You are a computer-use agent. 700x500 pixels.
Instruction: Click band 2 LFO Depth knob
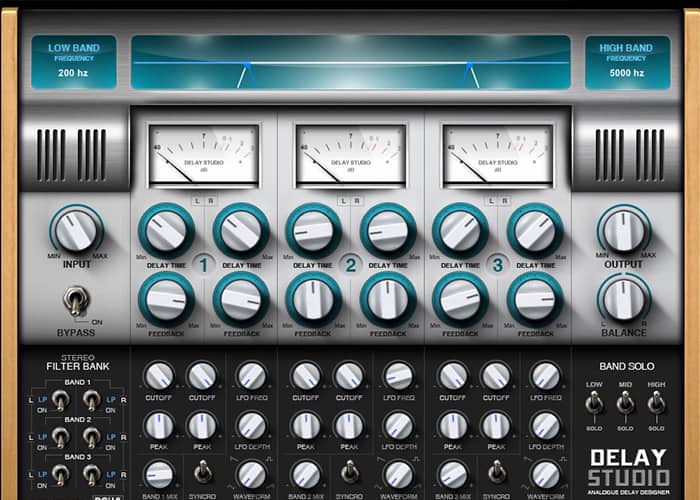click(399, 425)
